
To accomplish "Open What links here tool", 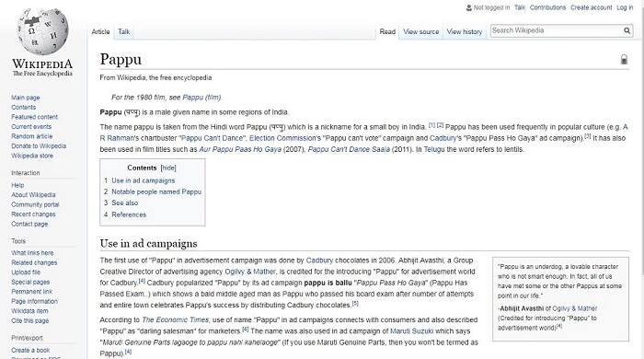I will (32, 252).
